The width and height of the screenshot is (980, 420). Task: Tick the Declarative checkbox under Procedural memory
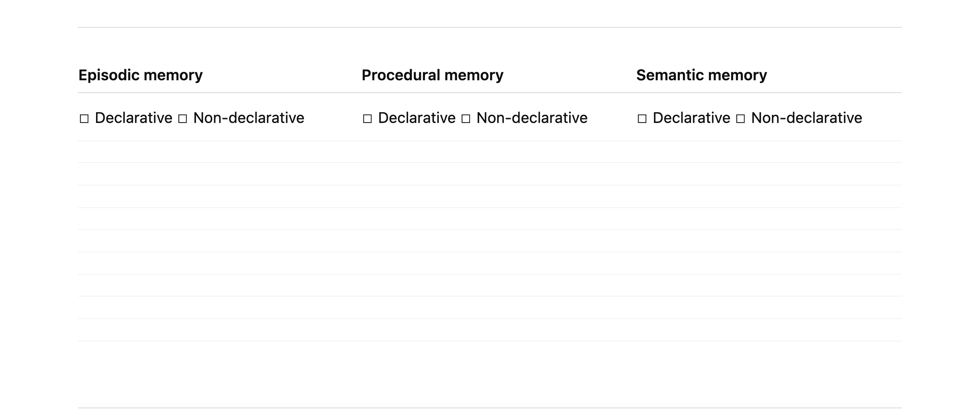(367, 118)
